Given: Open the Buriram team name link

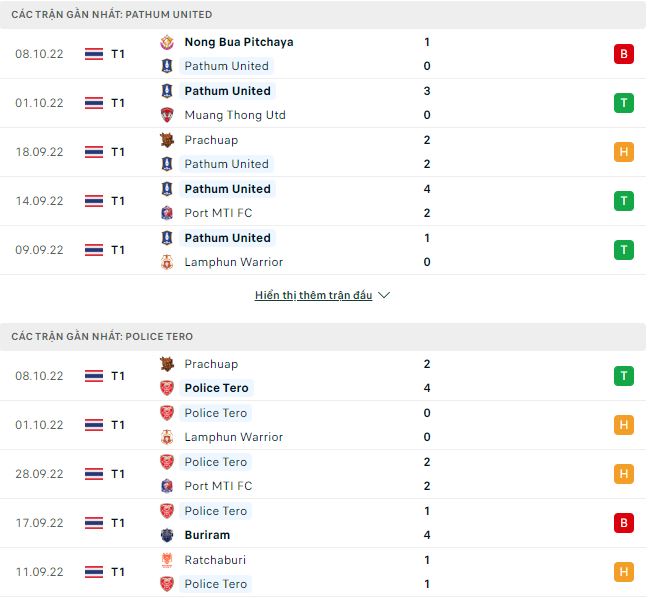Looking at the screenshot, I should [x=207, y=535].
